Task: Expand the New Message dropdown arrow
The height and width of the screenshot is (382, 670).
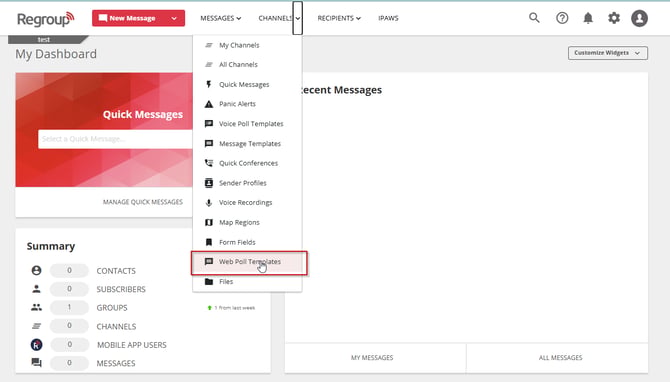Action: pyautogui.click(x=174, y=18)
